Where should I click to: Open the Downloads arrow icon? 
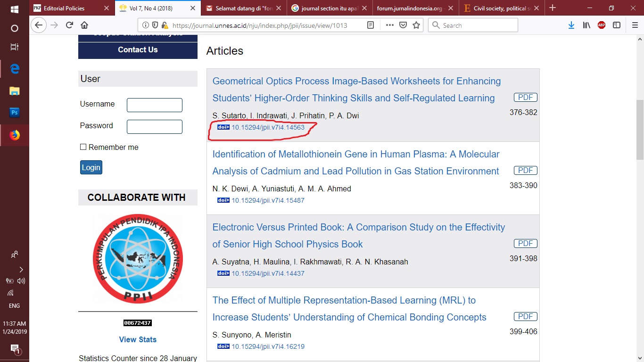click(x=571, y=25)
